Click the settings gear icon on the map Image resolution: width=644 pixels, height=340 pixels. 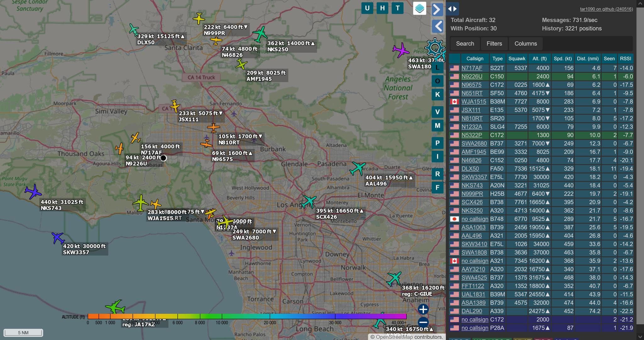pyautogui.click(x=435, y=48)
